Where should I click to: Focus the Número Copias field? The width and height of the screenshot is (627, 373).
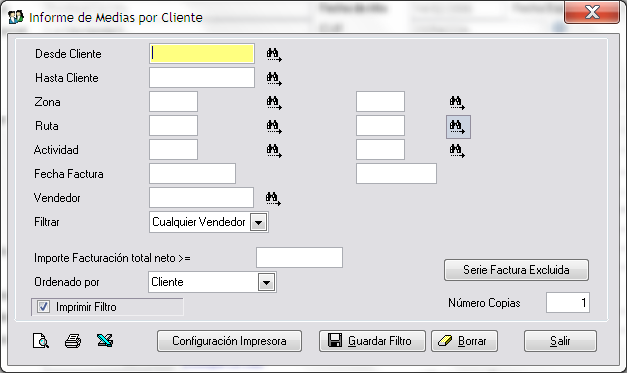568,303
